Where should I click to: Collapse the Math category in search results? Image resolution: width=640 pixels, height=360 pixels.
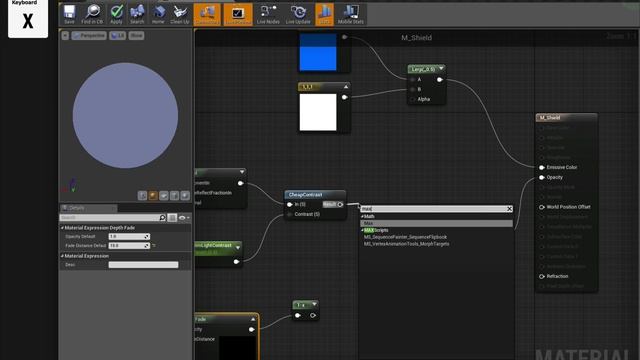(362, 216)
